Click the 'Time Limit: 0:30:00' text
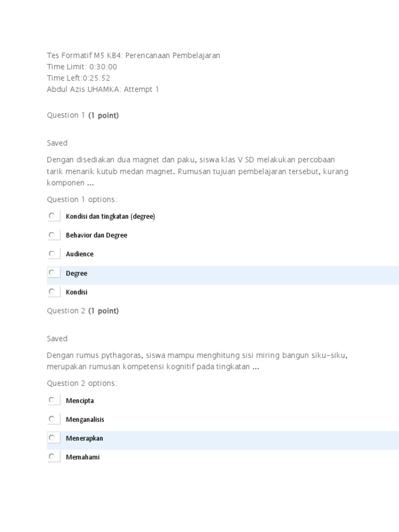The image size is (399, 532). coord(82,66)
